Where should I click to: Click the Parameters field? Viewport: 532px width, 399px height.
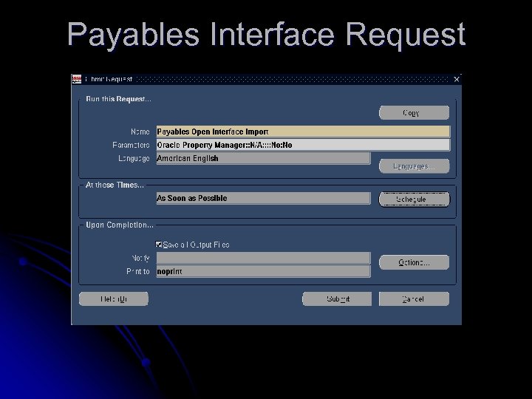tap(304, 145)
